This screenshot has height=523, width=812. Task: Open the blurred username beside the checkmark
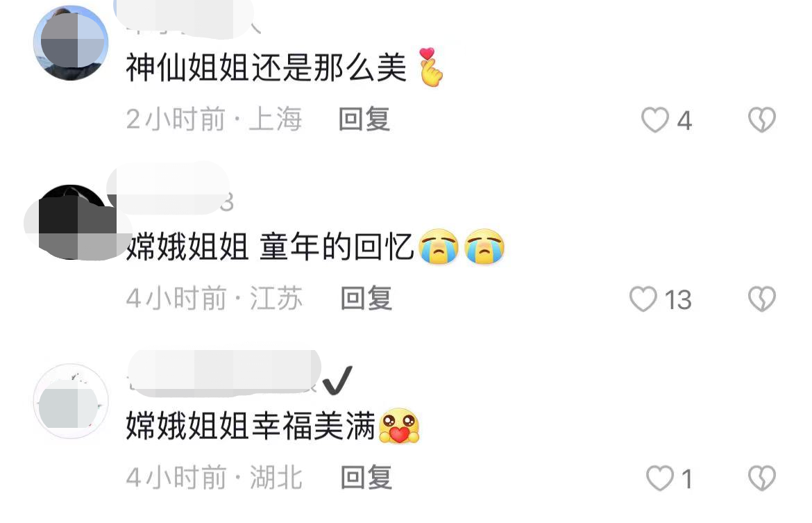pos(223,371)
